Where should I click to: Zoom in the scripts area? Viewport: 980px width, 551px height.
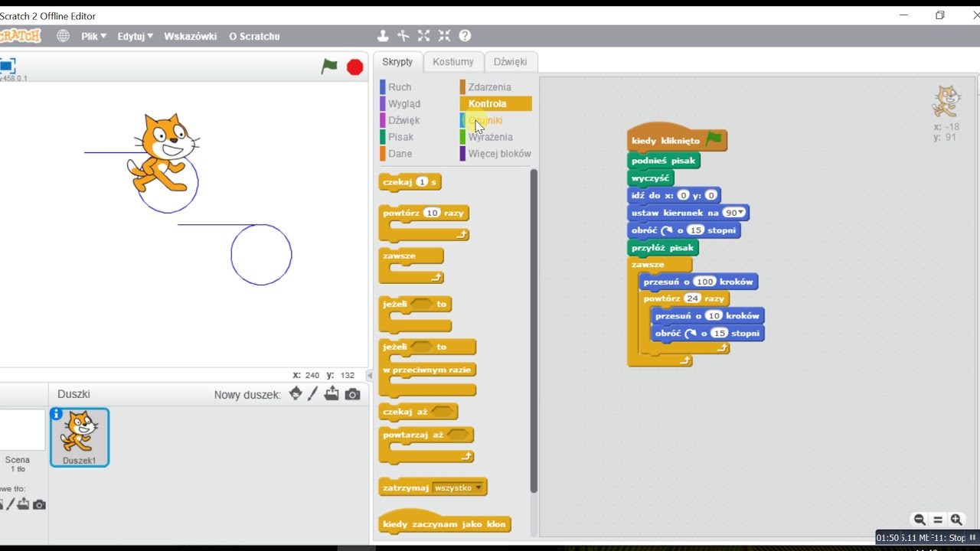pyautogui.click(x=956, y=520)
